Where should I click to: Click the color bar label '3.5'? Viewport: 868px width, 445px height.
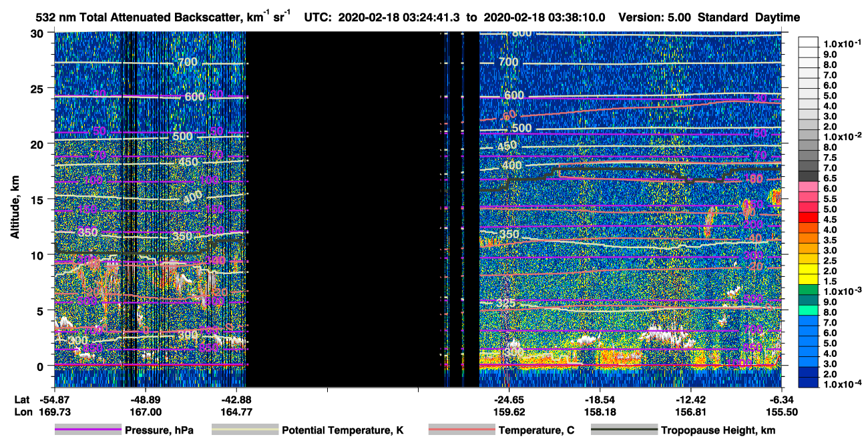click(x=830, y=240)
